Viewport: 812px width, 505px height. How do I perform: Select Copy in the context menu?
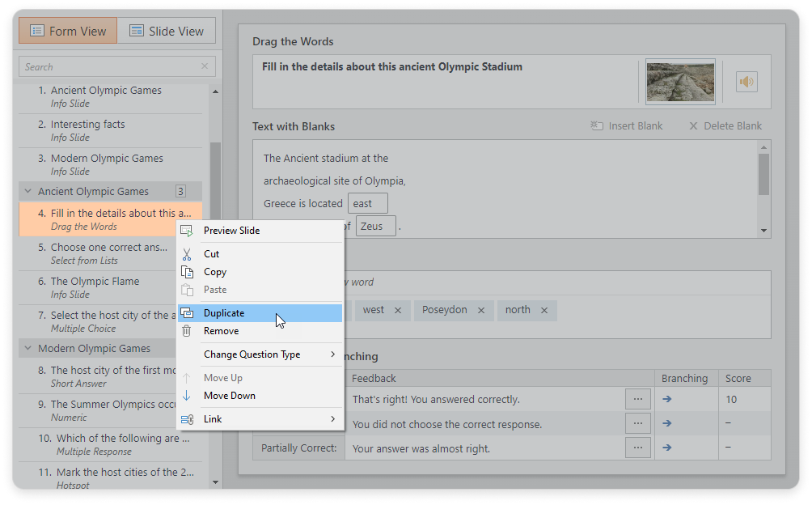tap(260, 272)
